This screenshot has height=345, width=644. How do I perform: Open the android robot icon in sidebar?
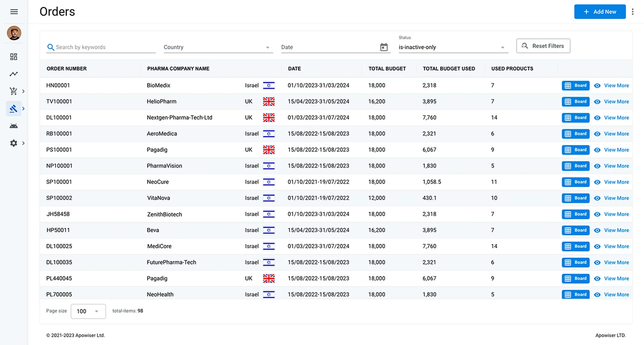(x=14, y=126)
